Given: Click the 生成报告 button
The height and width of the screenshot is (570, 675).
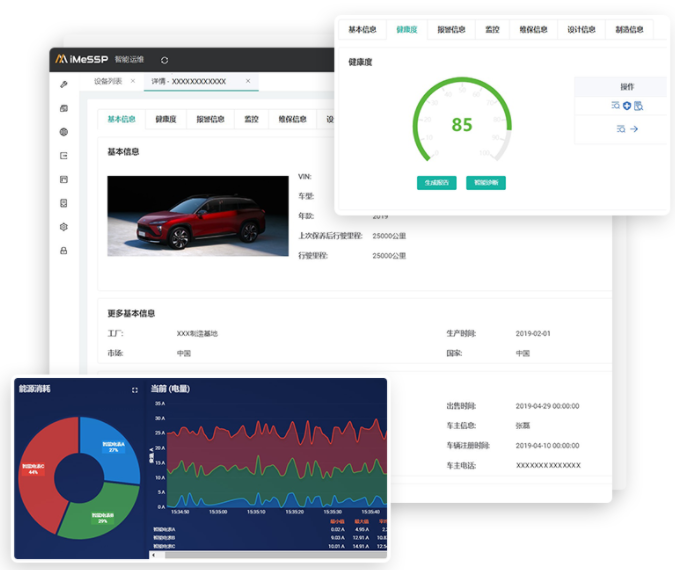Looking at the screenshot, I should (437, 183).
